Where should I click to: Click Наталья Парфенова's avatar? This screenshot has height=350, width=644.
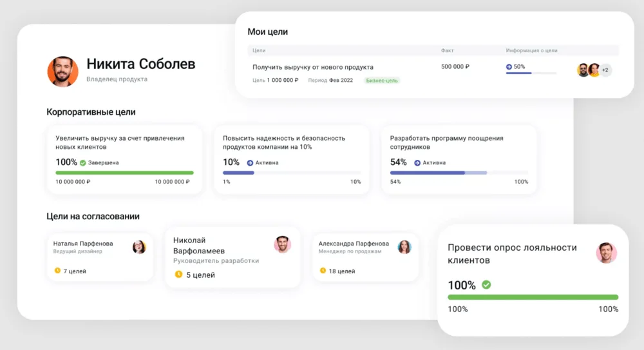[x=139, y=247]
